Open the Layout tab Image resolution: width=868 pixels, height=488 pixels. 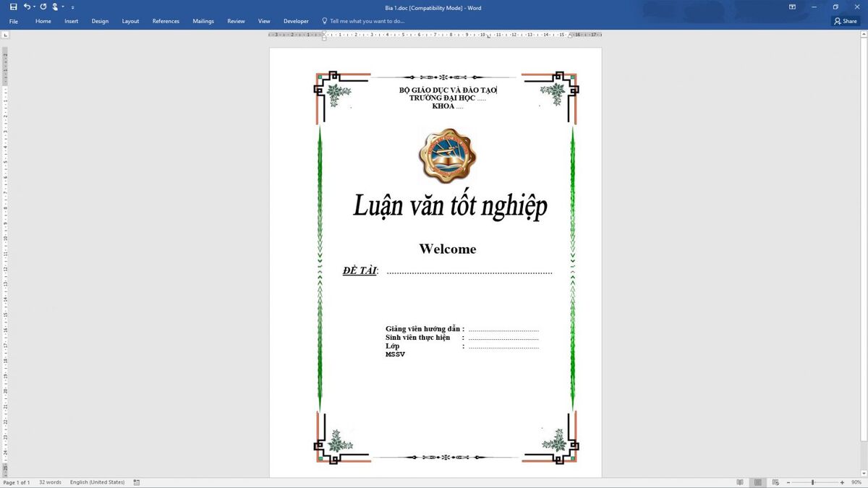tap(130, 21)
